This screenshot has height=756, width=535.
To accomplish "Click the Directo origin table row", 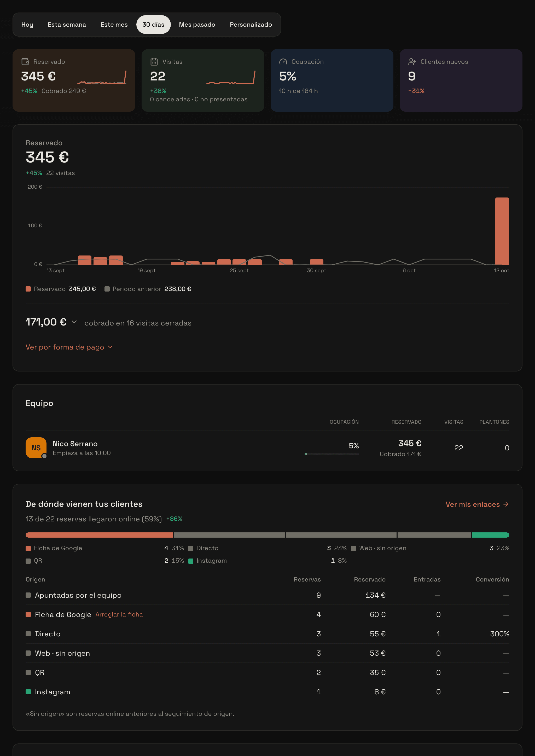I will (267, 634).
